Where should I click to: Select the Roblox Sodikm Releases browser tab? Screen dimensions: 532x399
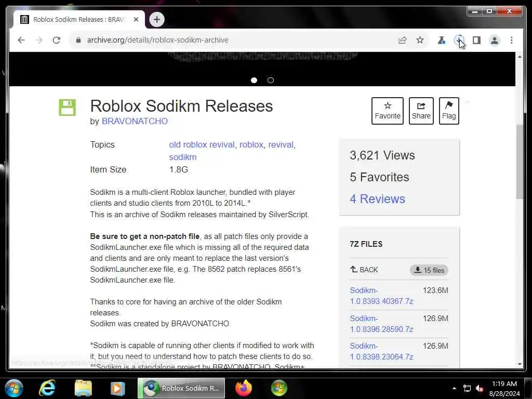(x=79, y=19)
